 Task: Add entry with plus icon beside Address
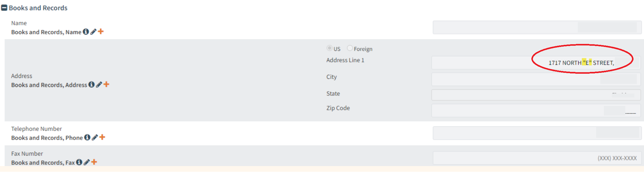pyautogui.click(x=106, y=84)
